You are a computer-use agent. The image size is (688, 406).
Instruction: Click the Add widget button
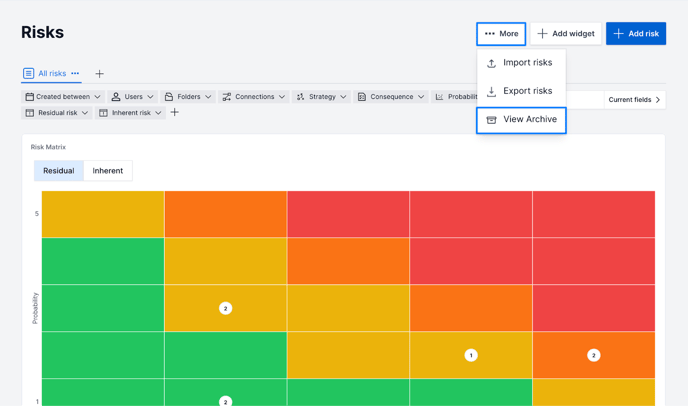(x=566, y=34)
